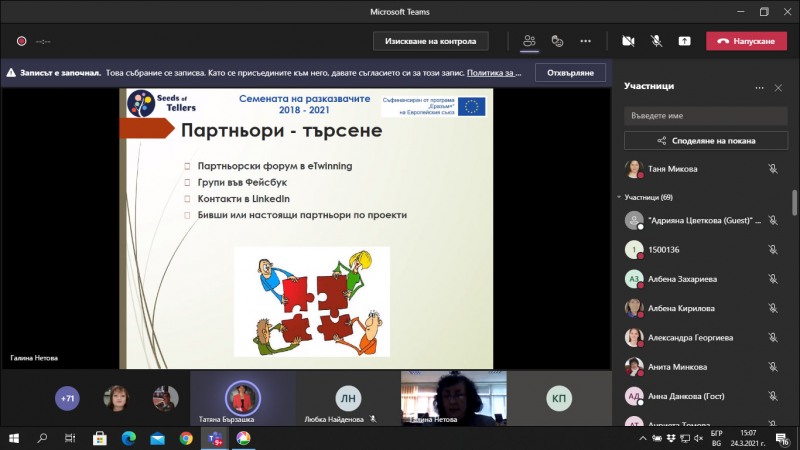Click mic icon next to Албена Захариева

pos(773,279)
